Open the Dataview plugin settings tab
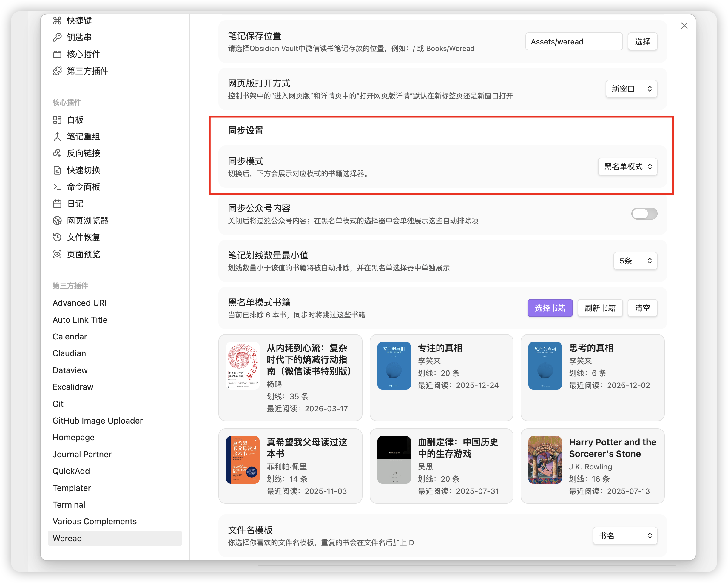 (70, 370)
